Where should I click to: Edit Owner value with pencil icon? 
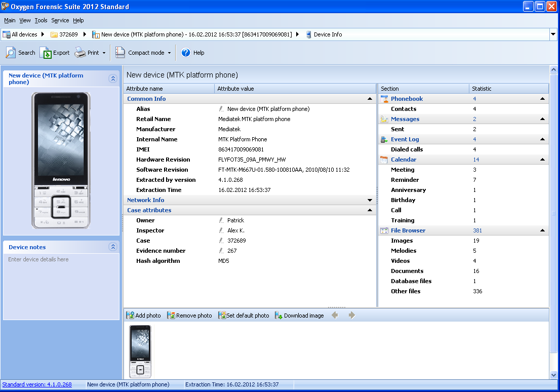221,220
